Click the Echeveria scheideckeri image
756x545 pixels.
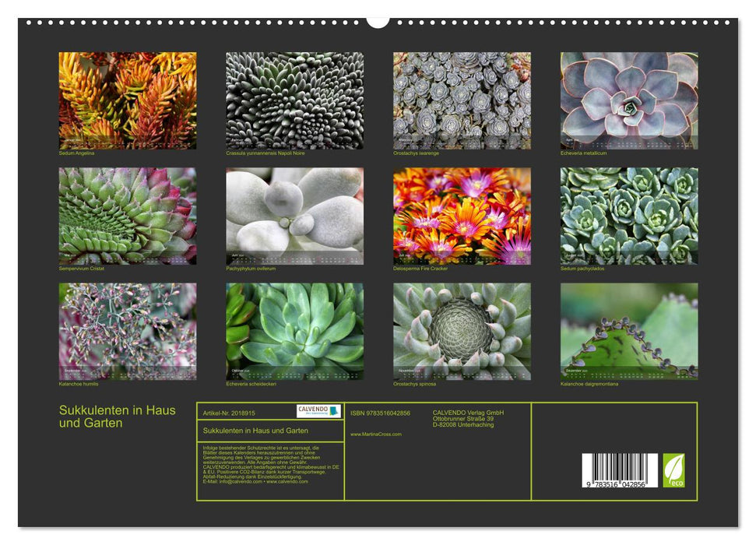[x=294, y=331]
